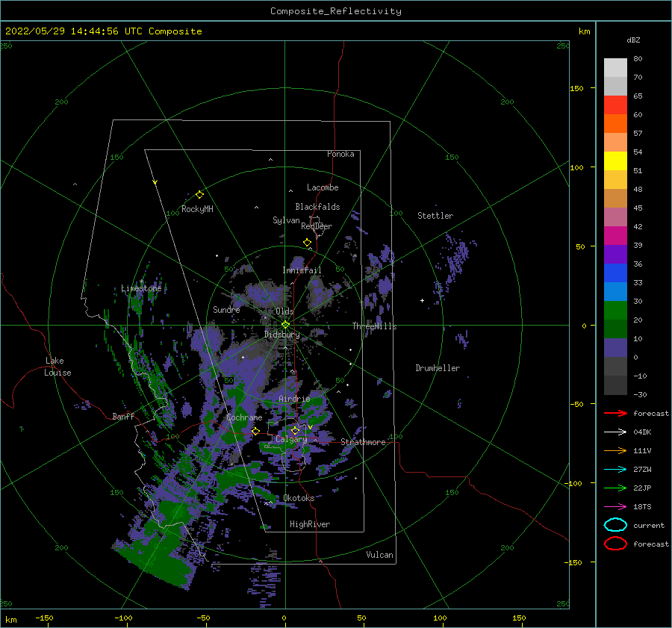
Task: Click the 80 dBZ light gray swatch
Action: (x=615, y=68)
